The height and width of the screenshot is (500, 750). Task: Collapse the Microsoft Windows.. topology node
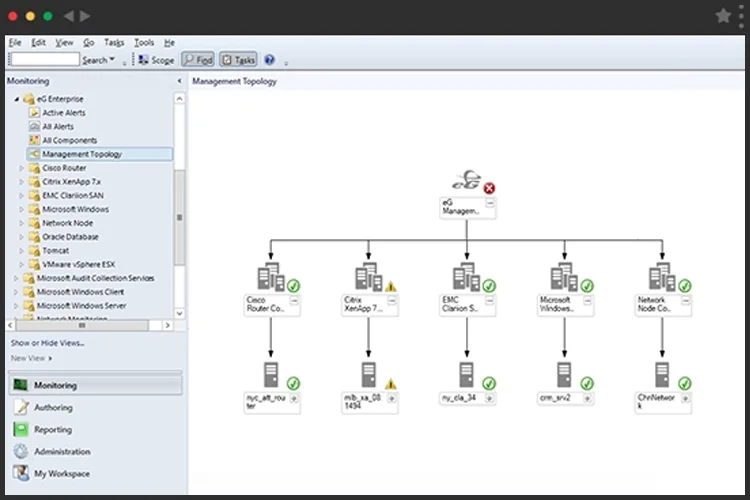[587, 301]
